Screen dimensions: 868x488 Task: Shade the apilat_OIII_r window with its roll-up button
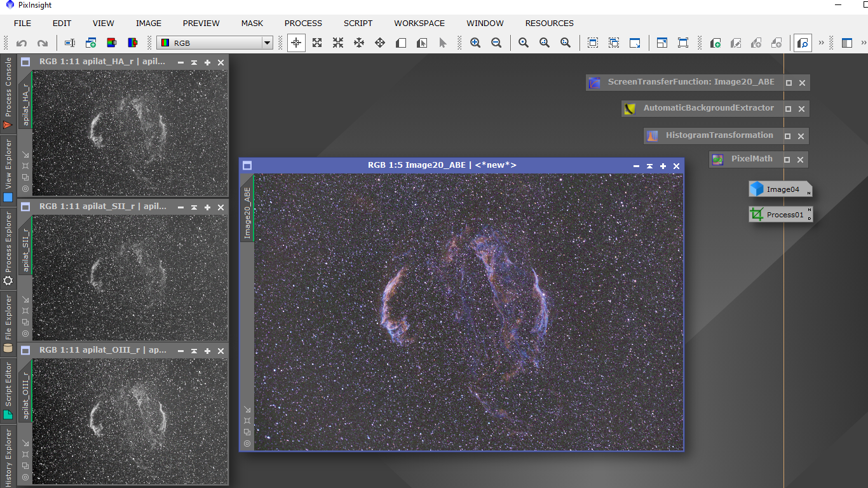(x=194, y=351)
